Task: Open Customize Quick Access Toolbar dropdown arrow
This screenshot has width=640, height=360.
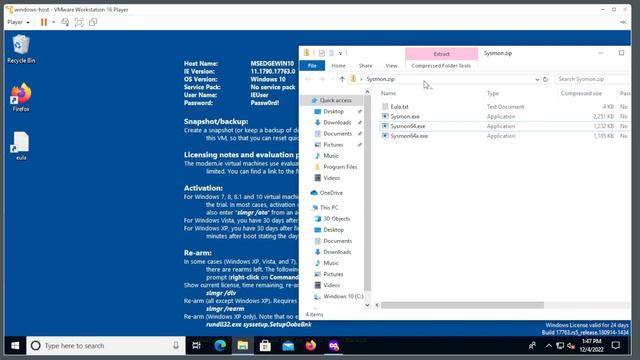Action: click(x=341, y=53)
